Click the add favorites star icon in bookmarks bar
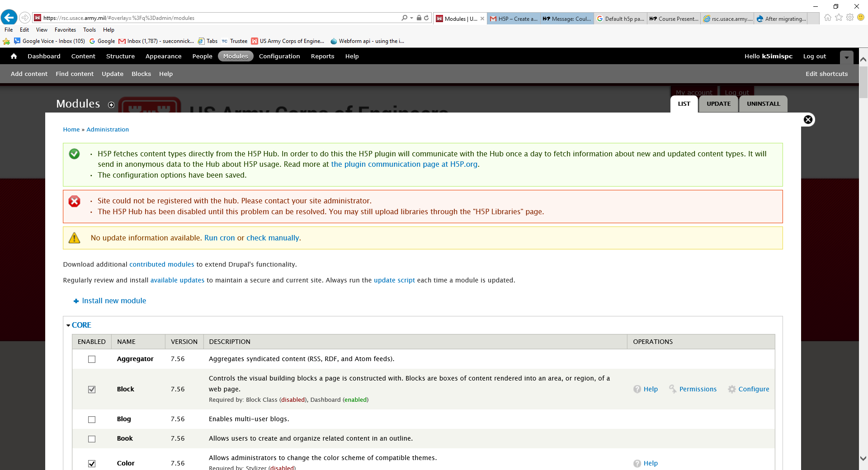 [x=6, y=41]
